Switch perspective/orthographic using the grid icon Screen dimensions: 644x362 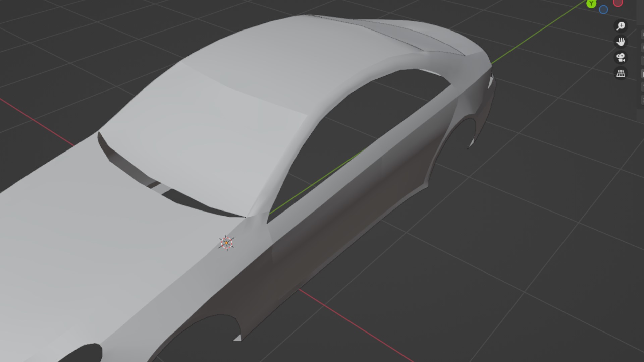pyautogui.click(x=621, y=73)
